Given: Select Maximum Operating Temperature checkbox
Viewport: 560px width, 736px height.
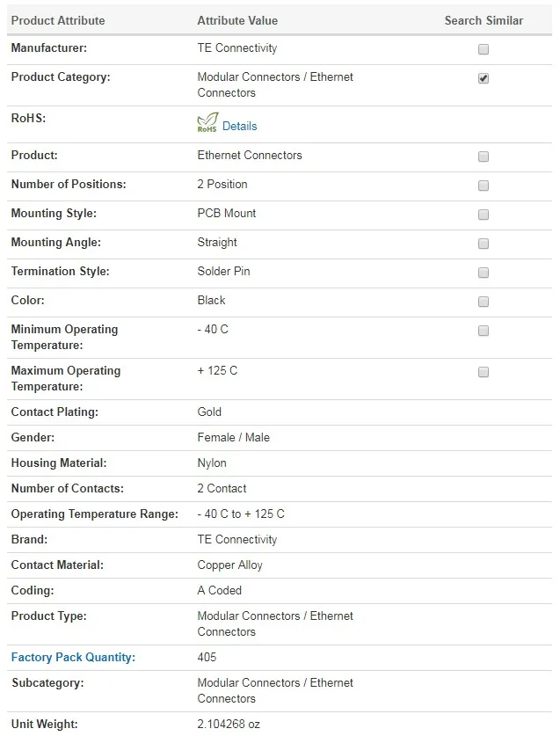Looking at the screenshot, I should pyautogui.click(x=484, y=372).
